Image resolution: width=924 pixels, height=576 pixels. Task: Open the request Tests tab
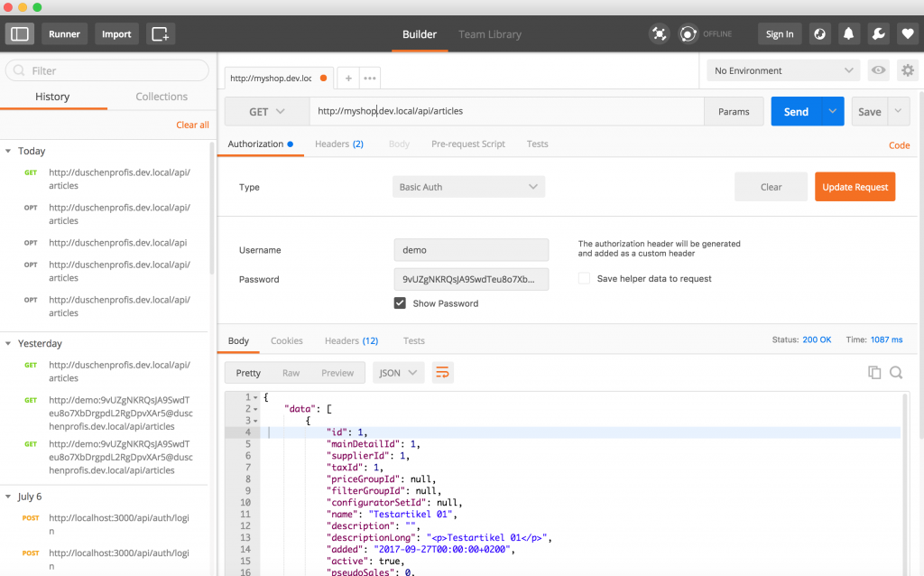click(x=538, y=144)
